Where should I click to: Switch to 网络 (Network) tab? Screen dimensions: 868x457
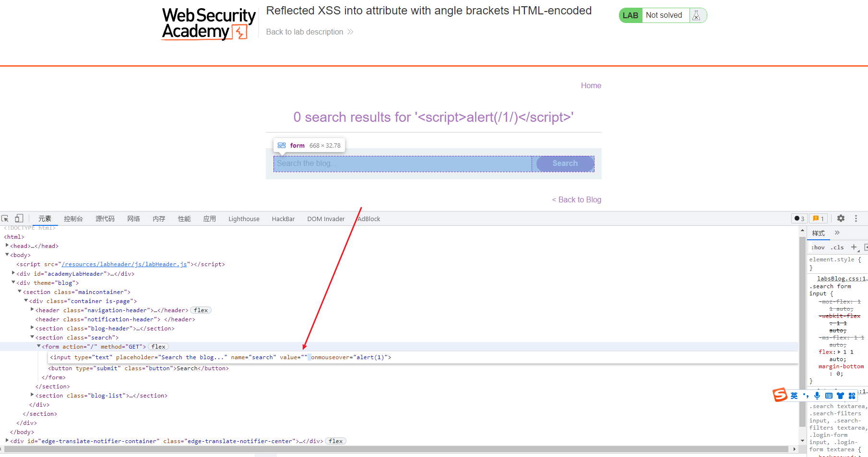point(133,219)
